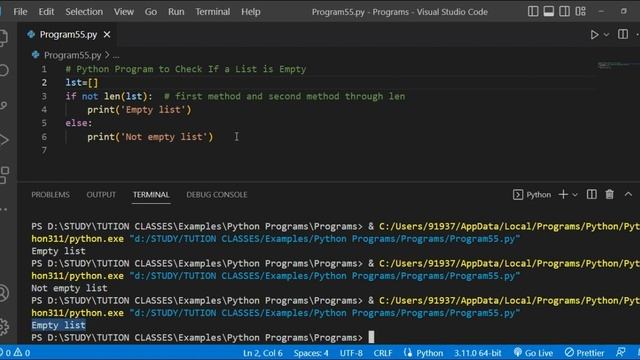640x360 pixels.
Task: Restore the VS Code window size
Action: 623,11
